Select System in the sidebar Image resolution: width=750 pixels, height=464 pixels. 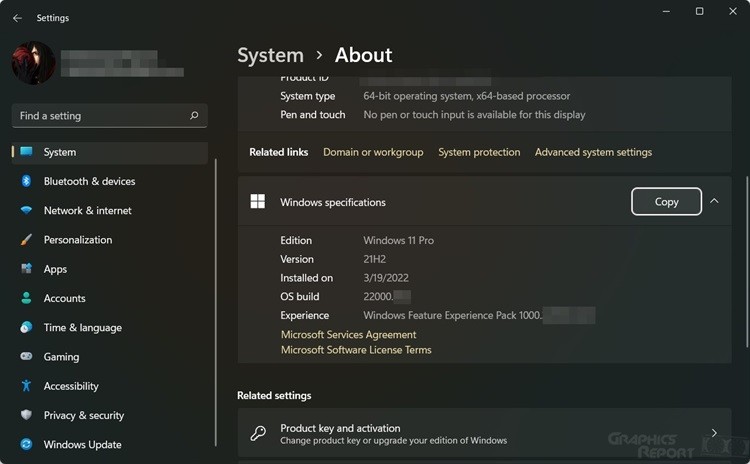(x=110, y=152)
